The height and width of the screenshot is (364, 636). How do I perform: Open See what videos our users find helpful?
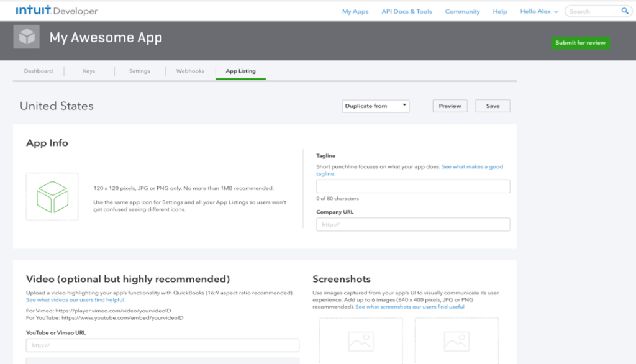tap(75, 300)
